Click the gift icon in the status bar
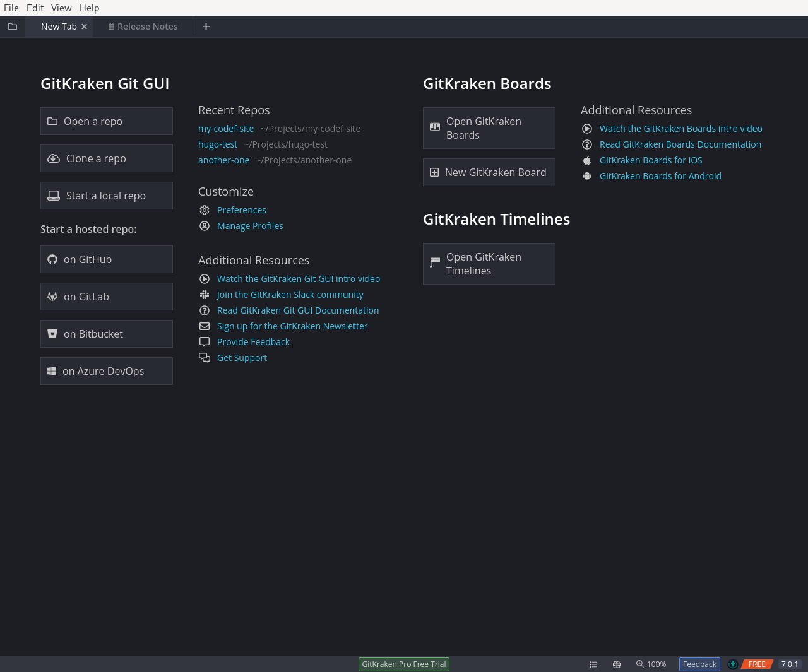The image size is (808, 672). coord(617,664)
